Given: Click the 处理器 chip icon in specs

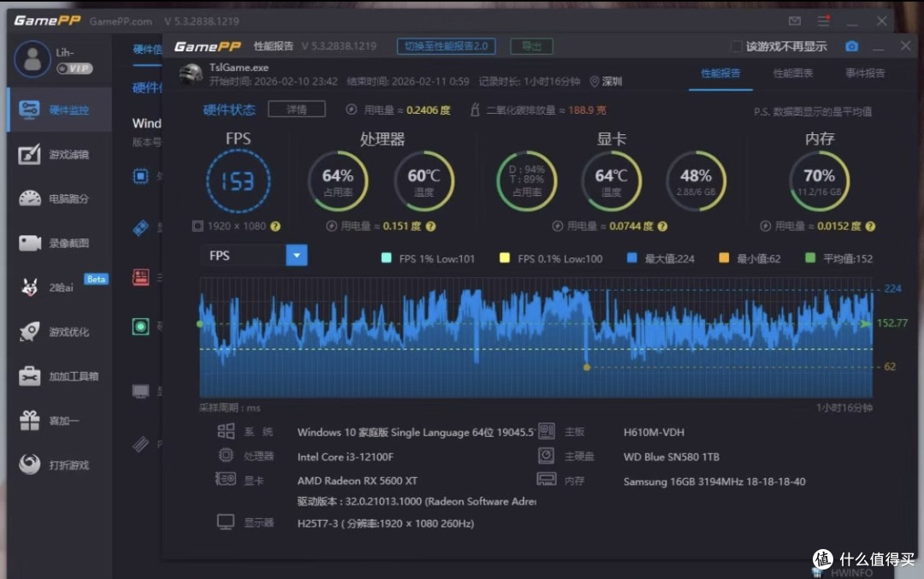Looking at the screenshot, I should [226, 455].
